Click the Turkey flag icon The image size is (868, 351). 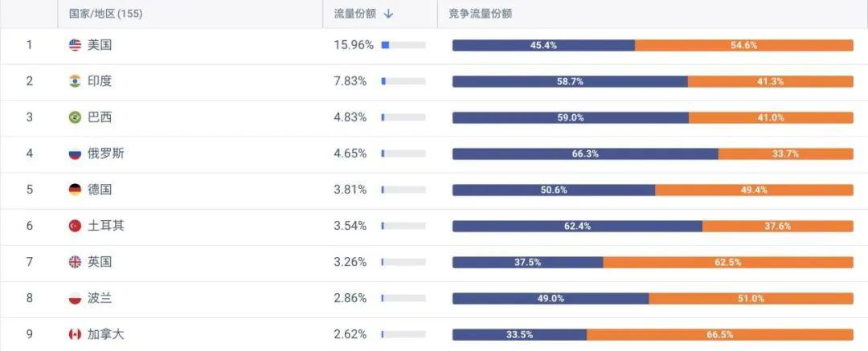coord(75,226)
